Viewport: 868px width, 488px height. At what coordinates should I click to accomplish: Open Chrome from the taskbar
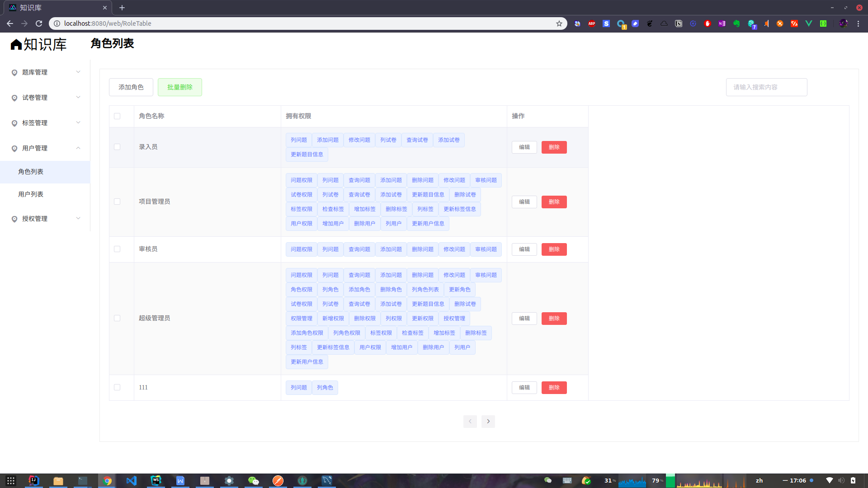pos(107,481)
